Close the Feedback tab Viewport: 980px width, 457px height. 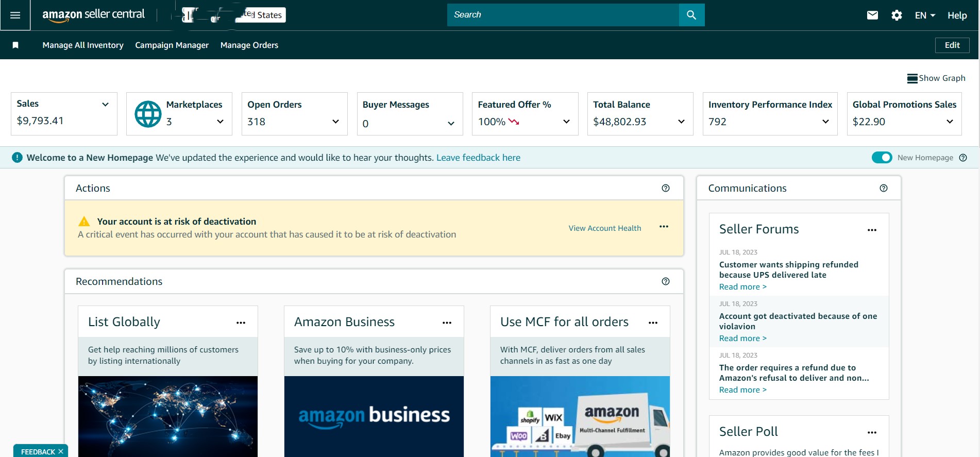tap(61, 451)
